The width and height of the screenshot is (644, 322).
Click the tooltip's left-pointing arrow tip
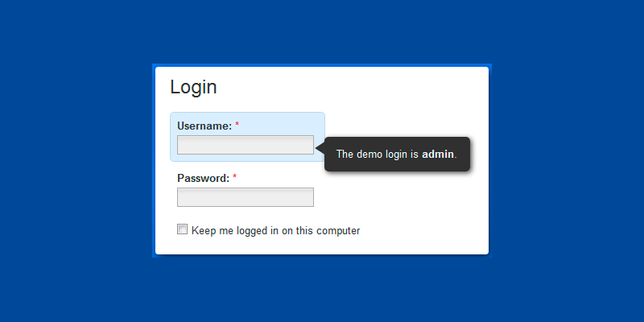pos(319,148)
